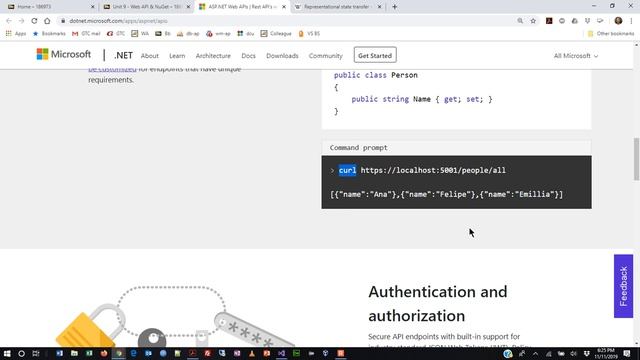Open the .NET home link
Image resolution: width=640 pixels, height=360 pixels.
pos(123,56)
